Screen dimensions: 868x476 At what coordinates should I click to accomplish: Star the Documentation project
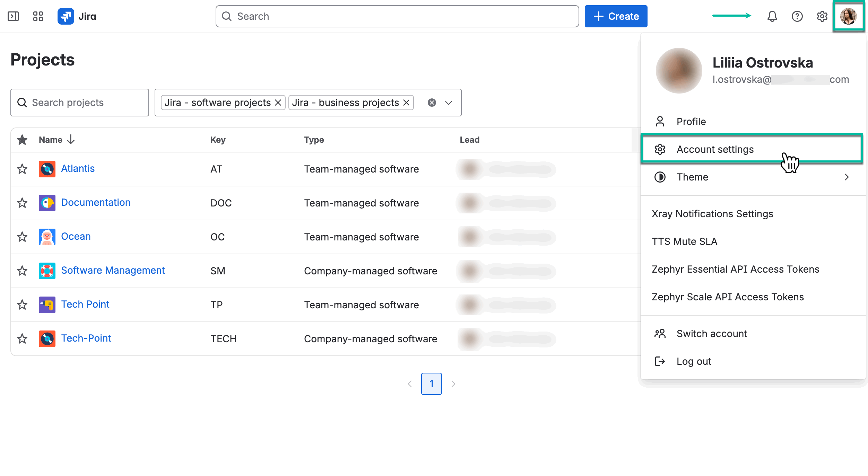point(22,203)
